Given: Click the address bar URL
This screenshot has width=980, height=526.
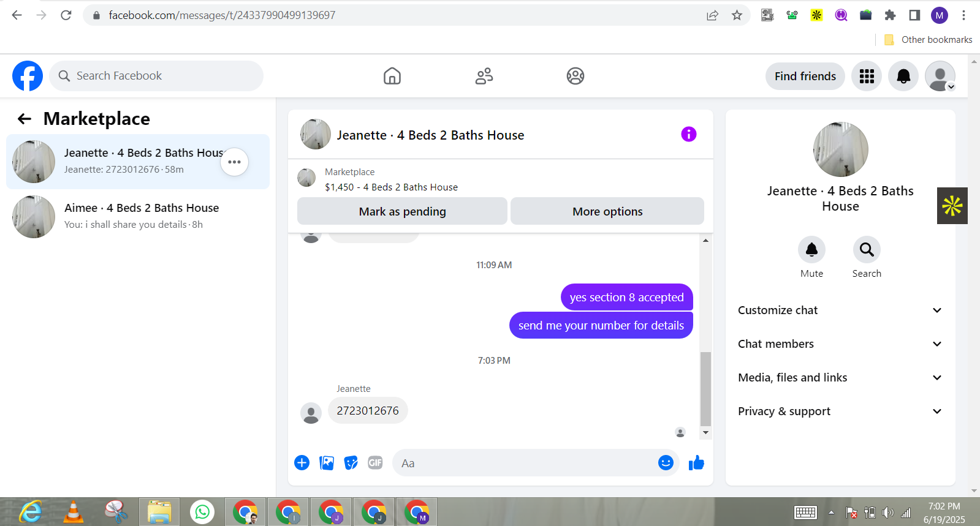Looking at the screenshot, I should click(x=222, y=15).
